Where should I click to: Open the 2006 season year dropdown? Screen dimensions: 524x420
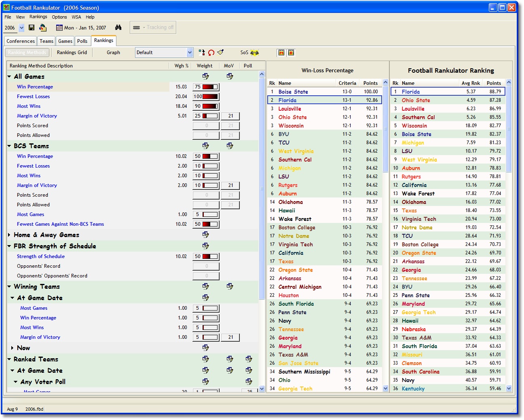pos(21,28)
